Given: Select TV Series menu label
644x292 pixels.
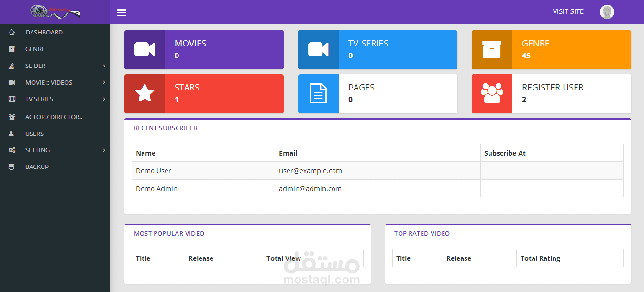Looking at the screenshot, I should (39, 99).
